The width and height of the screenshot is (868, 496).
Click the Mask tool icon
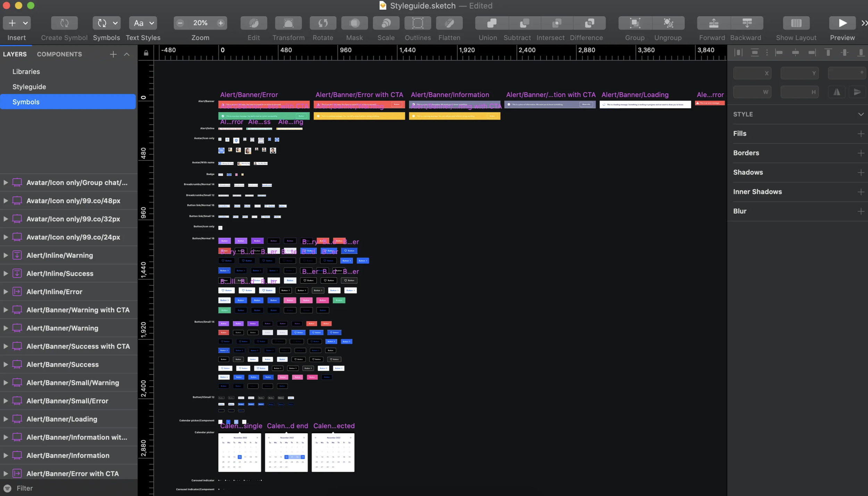[354, 23]
